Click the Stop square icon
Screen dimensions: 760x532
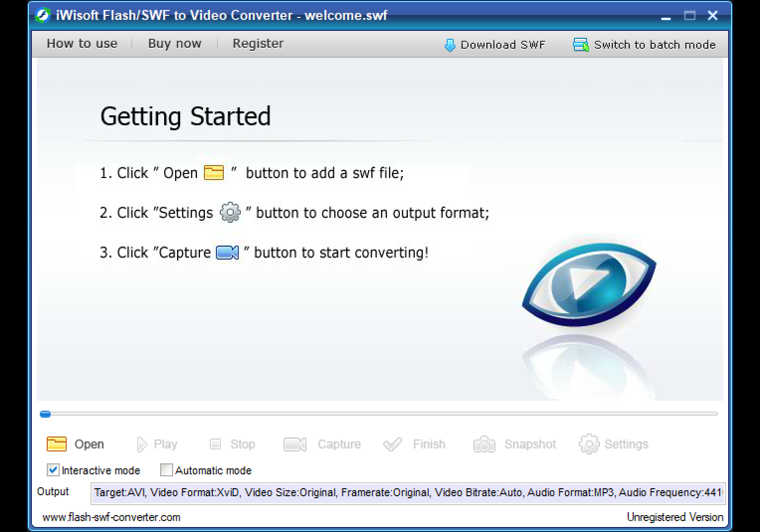pyautogui.click(x=215, y=444)
